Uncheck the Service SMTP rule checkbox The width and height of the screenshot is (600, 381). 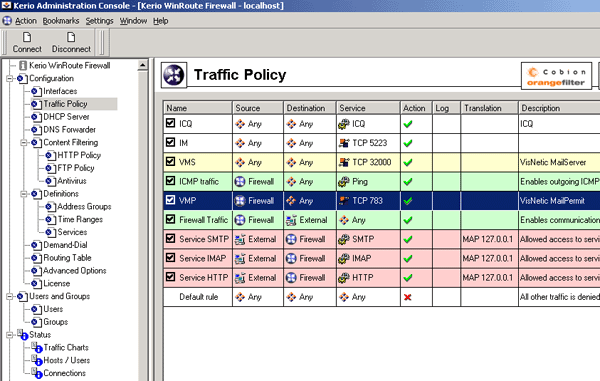point(171,239)
